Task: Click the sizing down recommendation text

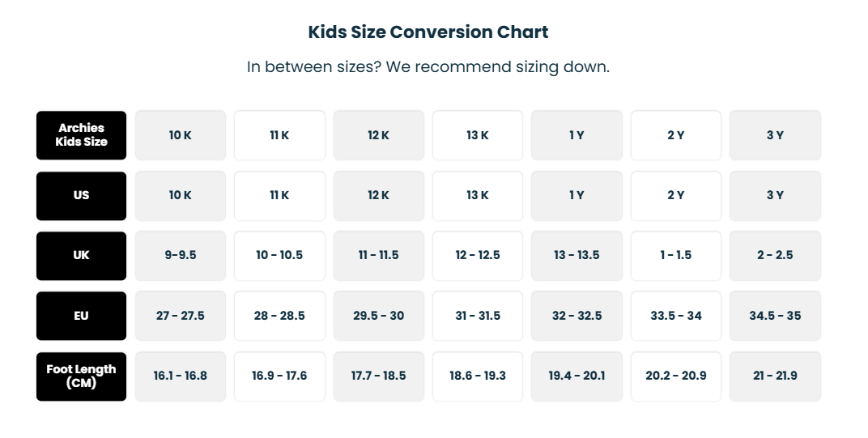Action: tap(428, 67)
